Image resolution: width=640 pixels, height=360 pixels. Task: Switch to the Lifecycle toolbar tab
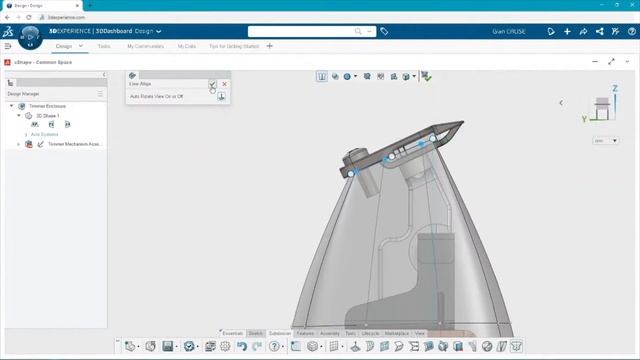tap(370, 333)
